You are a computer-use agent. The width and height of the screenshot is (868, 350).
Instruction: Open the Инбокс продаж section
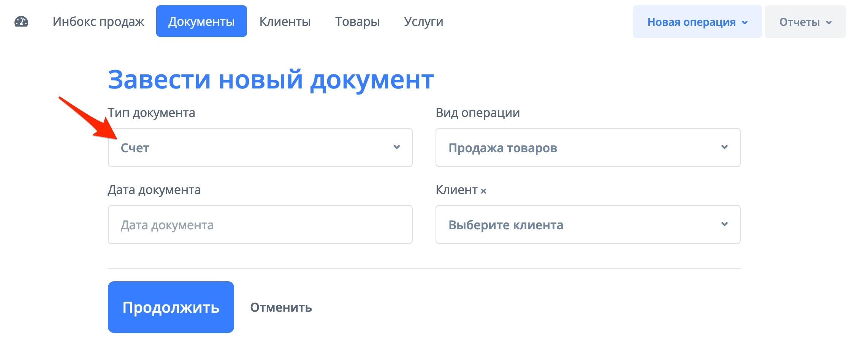coord(98,22)
